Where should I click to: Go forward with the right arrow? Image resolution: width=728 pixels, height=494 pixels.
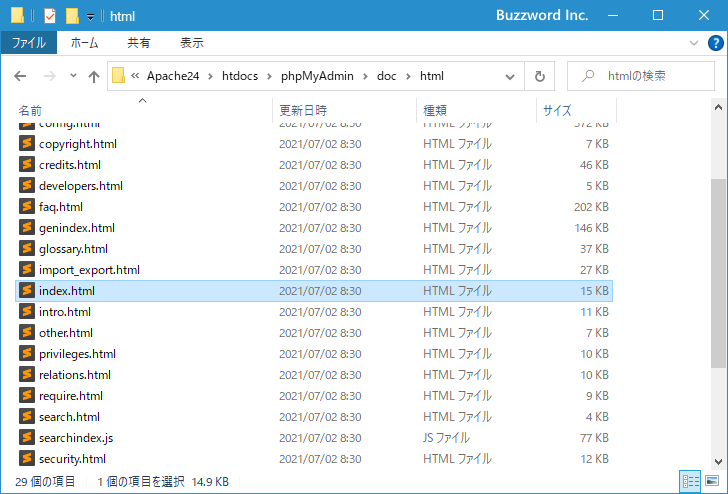click(x=49, y=76)
